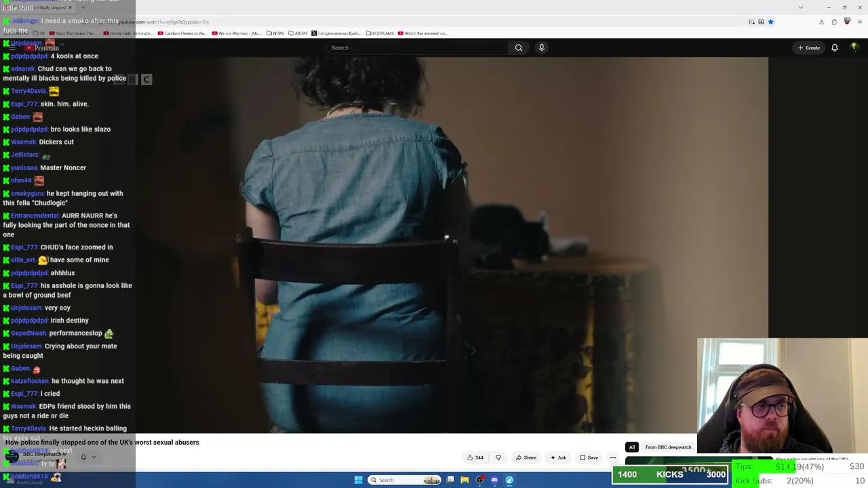Open the We are Warriors bookmark
The image size is (868, 488).
(237, 33)
